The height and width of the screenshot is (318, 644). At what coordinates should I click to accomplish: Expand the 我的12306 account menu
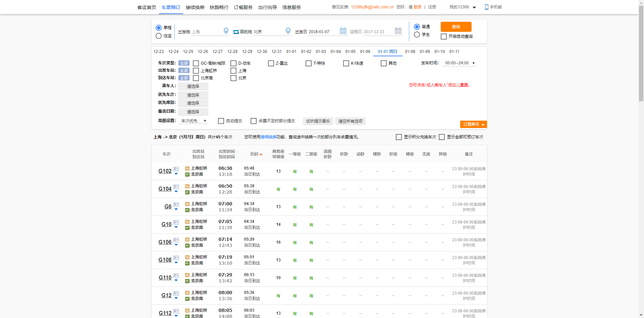(x=463, y=7)
